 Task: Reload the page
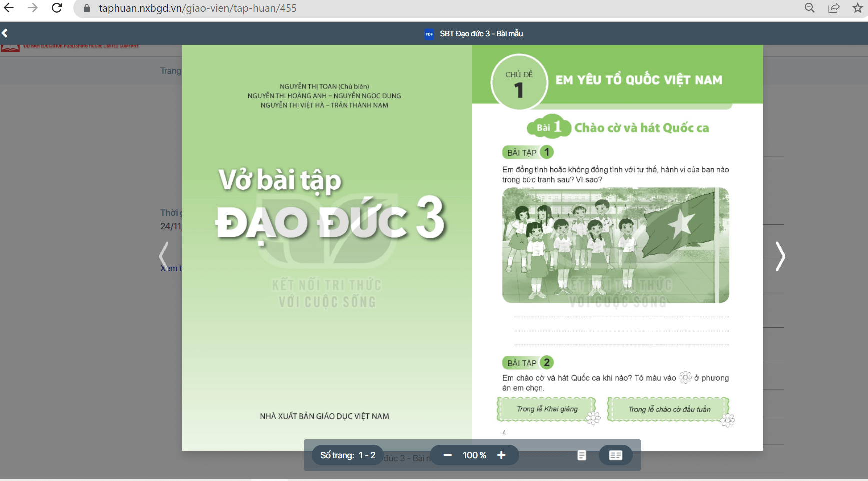[57, 8]
